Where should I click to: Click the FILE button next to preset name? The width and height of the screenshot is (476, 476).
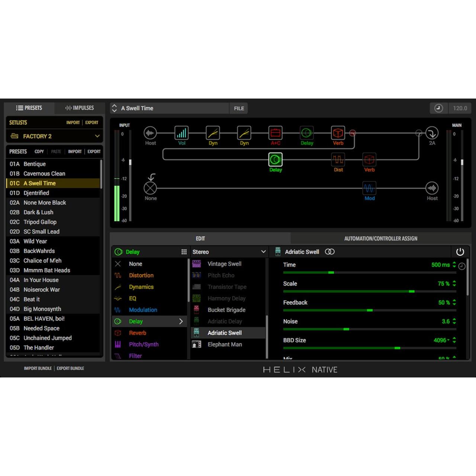click(238, 108)
